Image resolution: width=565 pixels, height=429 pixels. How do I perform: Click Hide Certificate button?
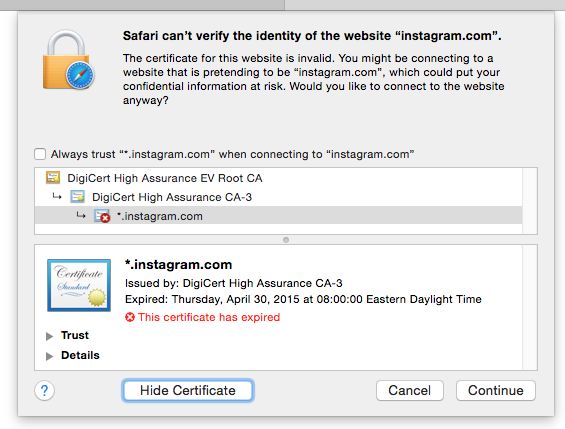(188, 390)
